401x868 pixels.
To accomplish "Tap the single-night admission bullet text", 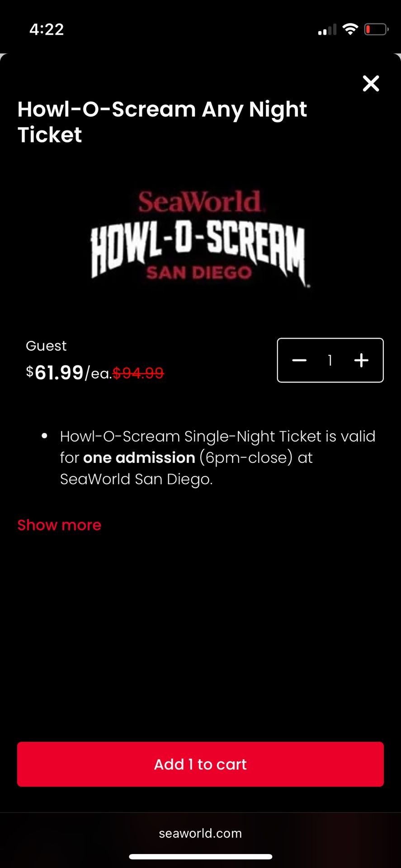I will point(217,457).
